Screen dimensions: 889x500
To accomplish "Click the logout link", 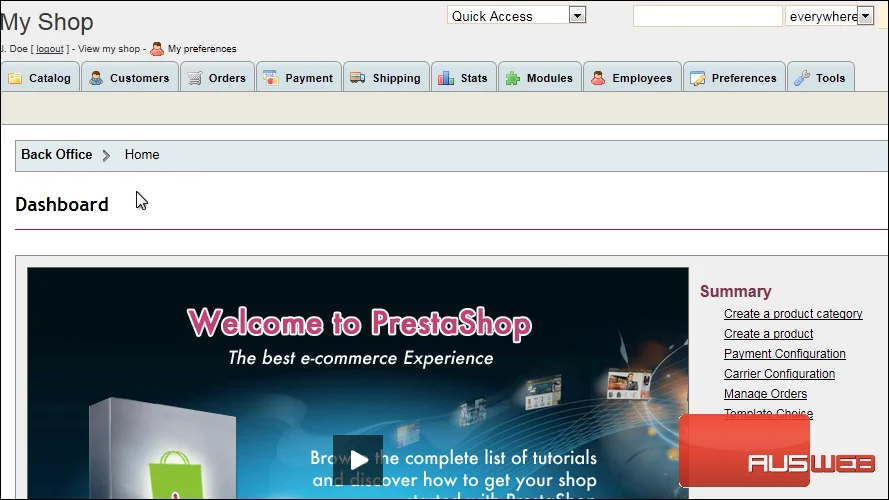I will pyautogui.click(x=50, y=49).
